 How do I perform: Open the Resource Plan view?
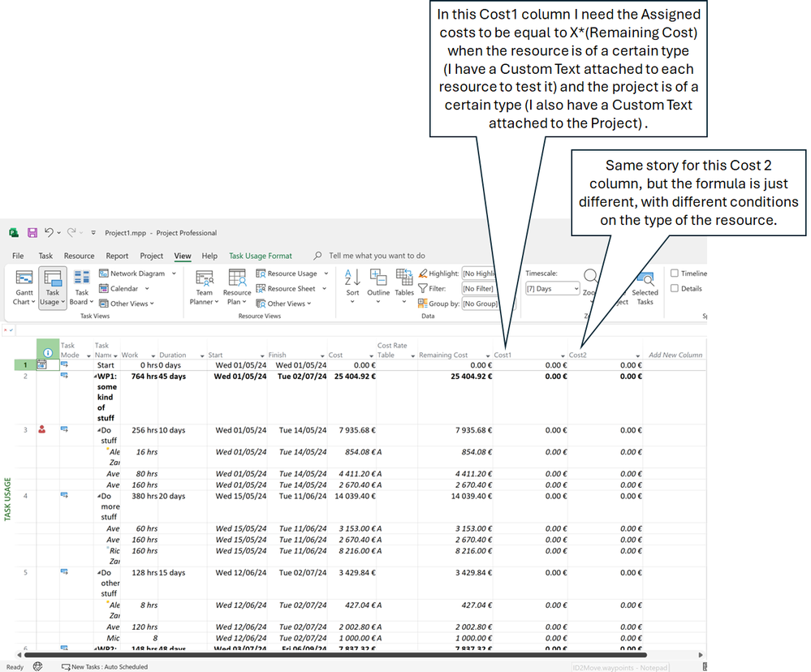coord(237,287)
